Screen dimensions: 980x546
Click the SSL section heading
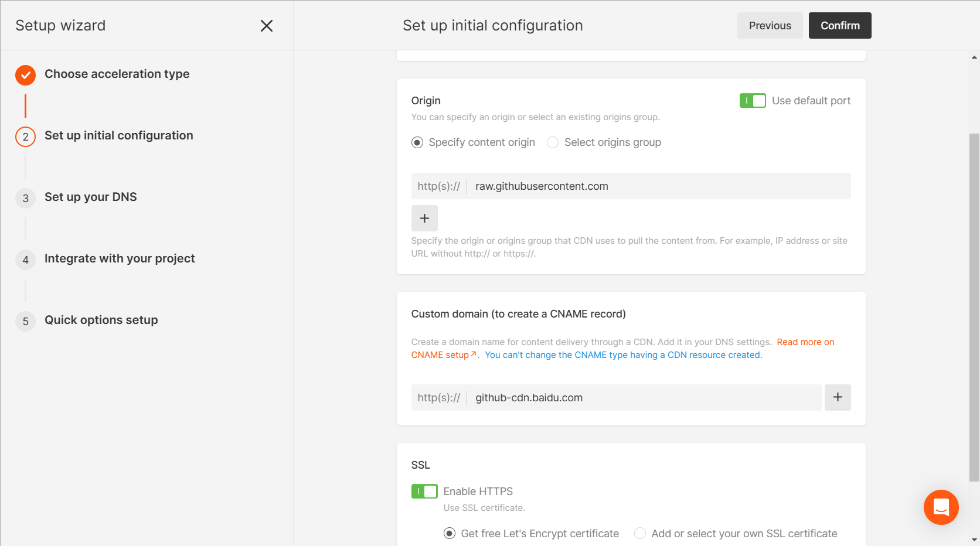pyautogui.click(x=420, y=465)
